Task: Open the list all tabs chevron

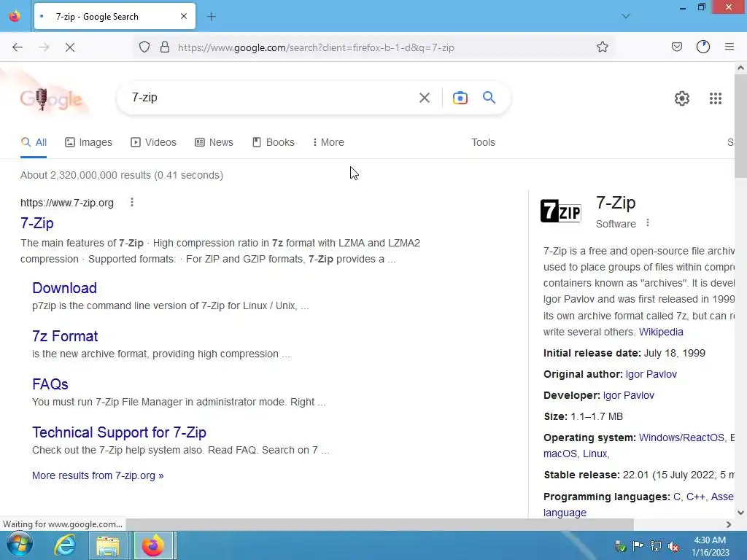Action: tap(626, 16)
